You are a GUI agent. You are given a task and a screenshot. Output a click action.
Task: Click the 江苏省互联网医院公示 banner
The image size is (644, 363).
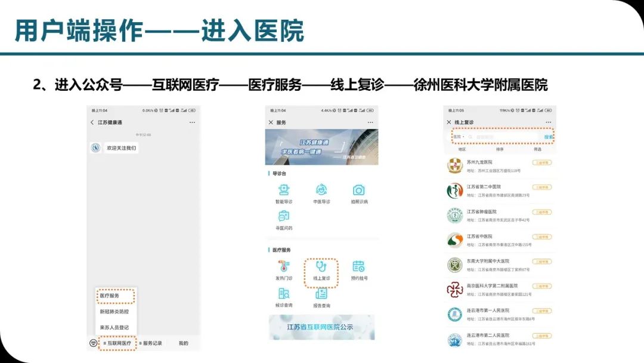pyautogui.click(x=321, y=327)
